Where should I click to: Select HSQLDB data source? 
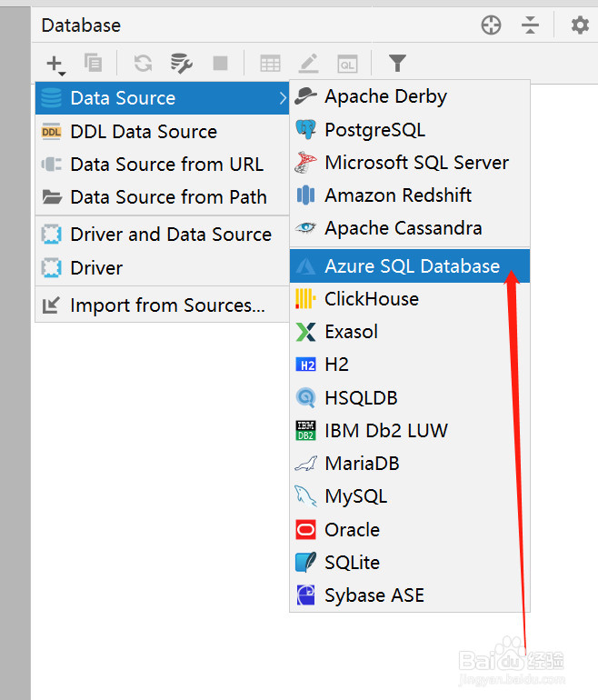click(410, 398)
